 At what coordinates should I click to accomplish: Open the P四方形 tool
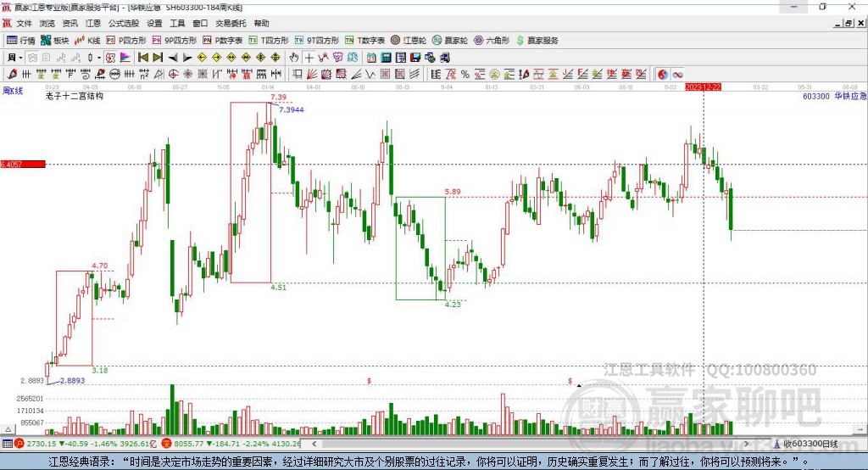tap(126, 41)
